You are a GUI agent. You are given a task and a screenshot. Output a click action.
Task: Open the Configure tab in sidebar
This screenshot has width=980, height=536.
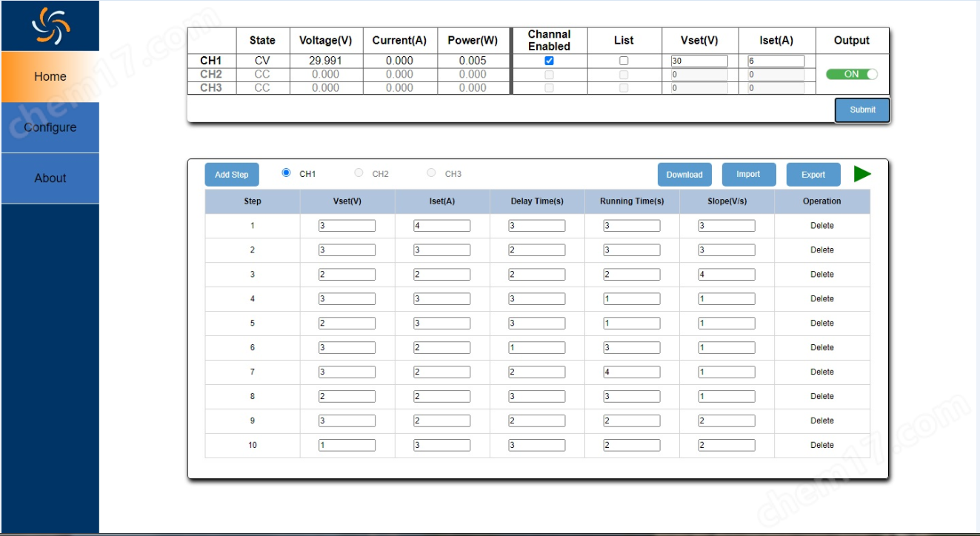pos(50,127)
